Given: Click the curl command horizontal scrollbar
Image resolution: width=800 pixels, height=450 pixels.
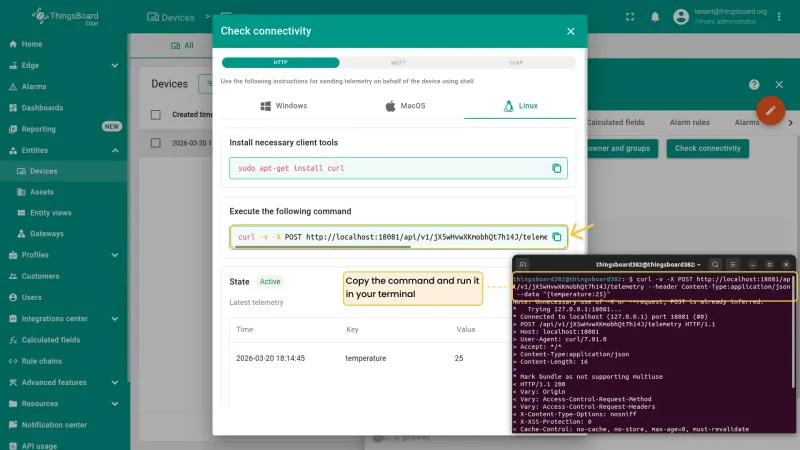Looking at the screenshot, I should point(320,247).
